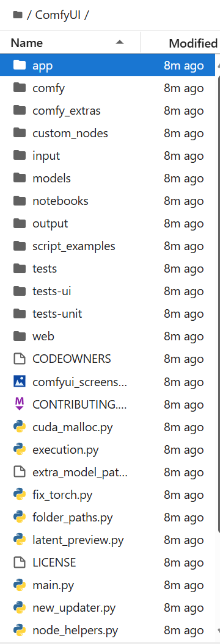Click the Python icon beside main.py

point(20,585)
